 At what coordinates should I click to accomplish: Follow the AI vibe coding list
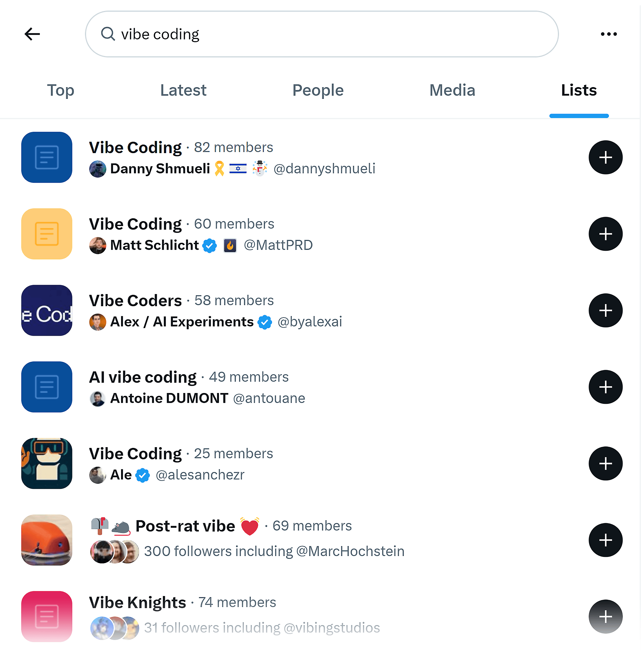pos(605,387)
